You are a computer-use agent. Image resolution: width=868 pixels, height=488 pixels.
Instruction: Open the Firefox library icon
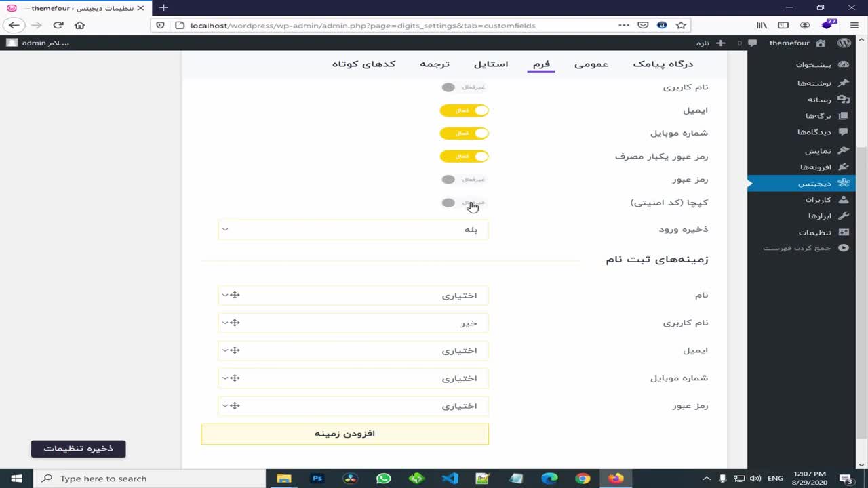point(762,25)
